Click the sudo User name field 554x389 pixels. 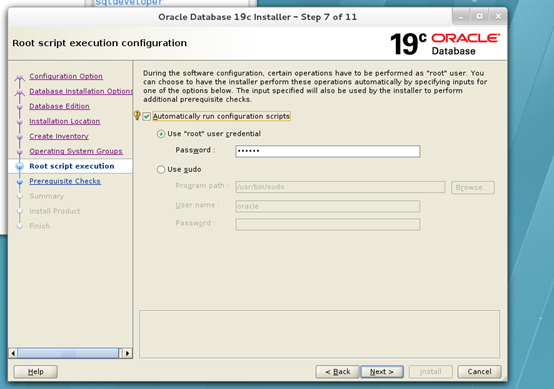coord(328,206)
